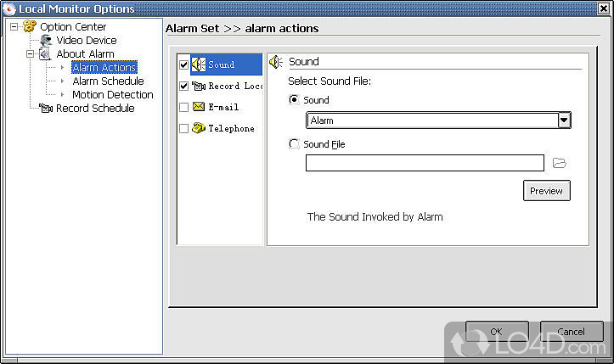Open the Record Schedule tree item

95,108
